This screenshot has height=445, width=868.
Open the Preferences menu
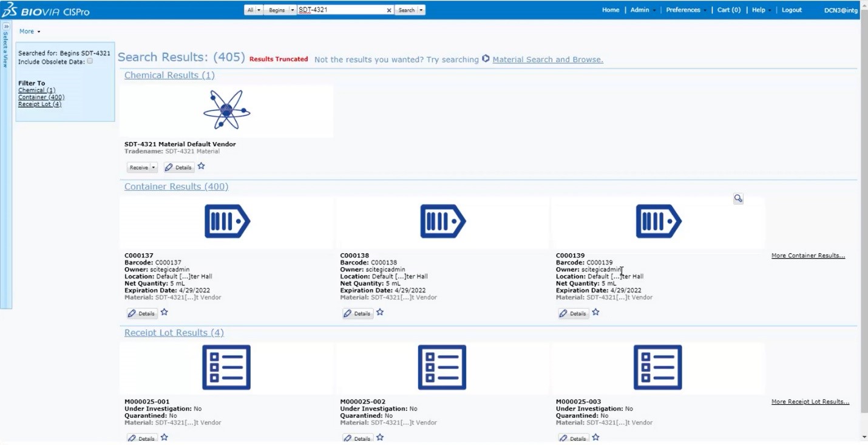pyautogui.click(x=683, y=10)
